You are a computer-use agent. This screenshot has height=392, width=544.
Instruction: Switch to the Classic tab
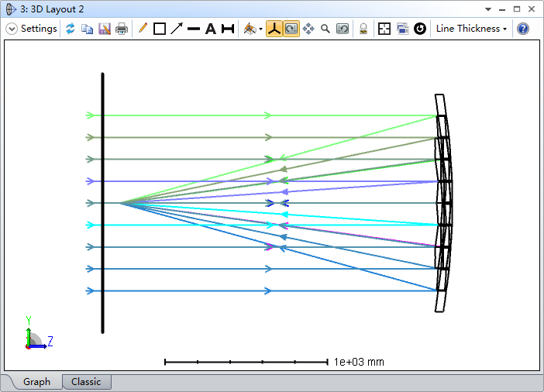tap(86, 382)
